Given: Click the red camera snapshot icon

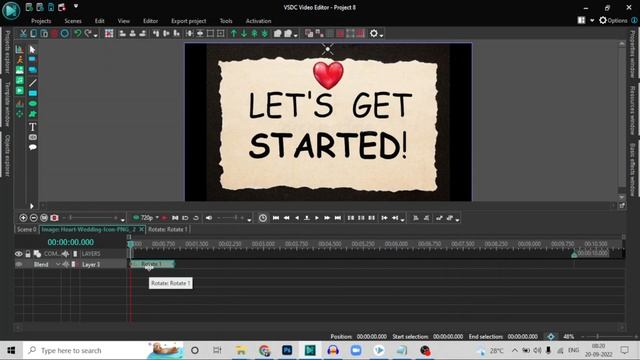Looking at the screenshot, I should [54, 218].
